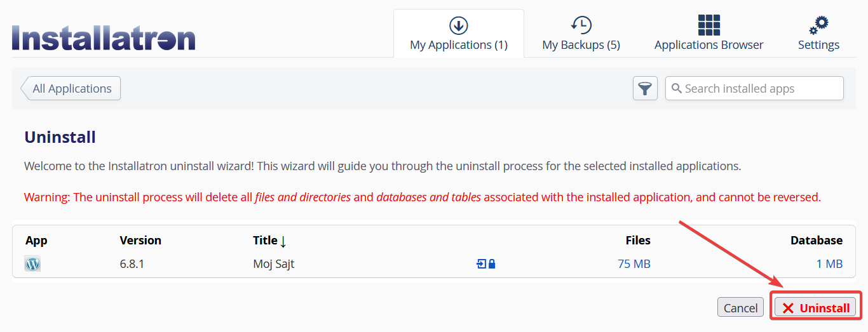The image size is (868, 332).
Task: Click the Installatron logo
Action: point(104,37)
